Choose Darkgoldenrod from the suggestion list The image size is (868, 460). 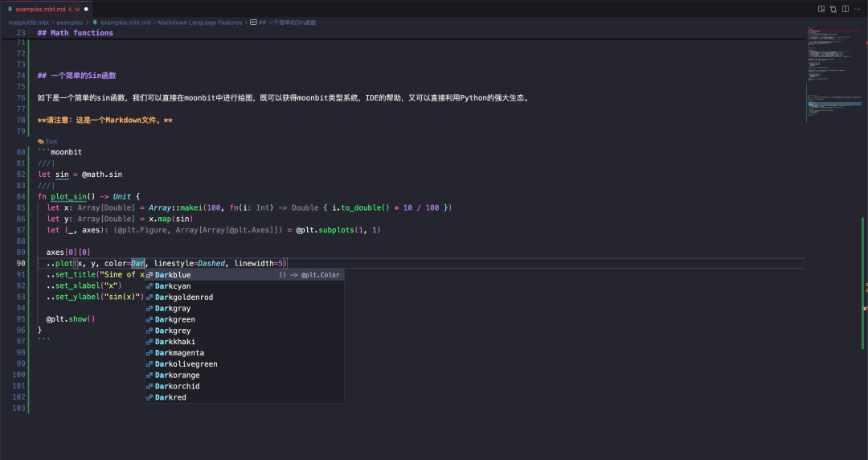(244, 297)
